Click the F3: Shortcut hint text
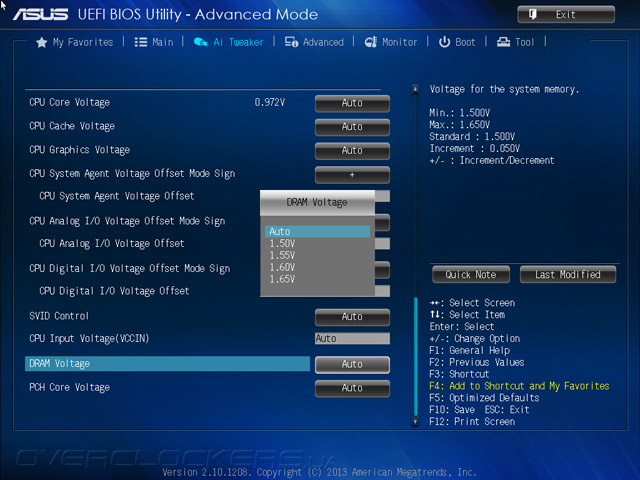 coord(459,374)
